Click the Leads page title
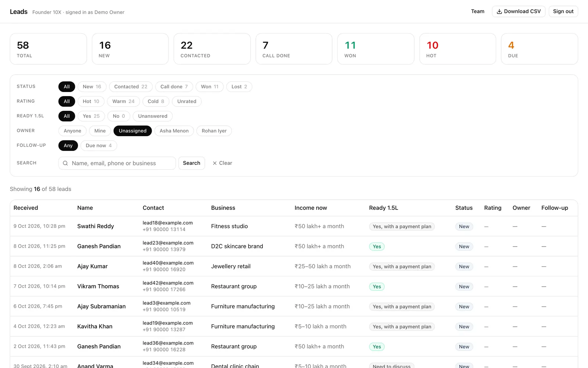 pyautogui.click(x=19, y=12)
